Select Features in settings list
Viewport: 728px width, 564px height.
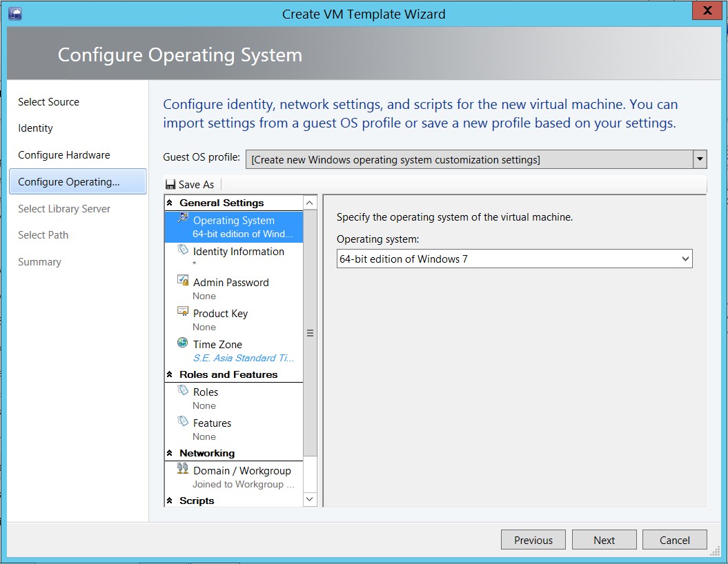234,430
